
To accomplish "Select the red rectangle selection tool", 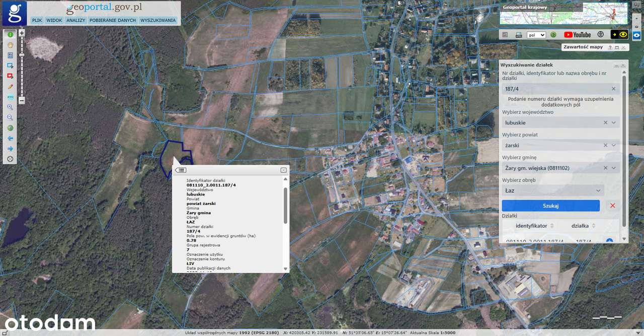I will (10, 76).
